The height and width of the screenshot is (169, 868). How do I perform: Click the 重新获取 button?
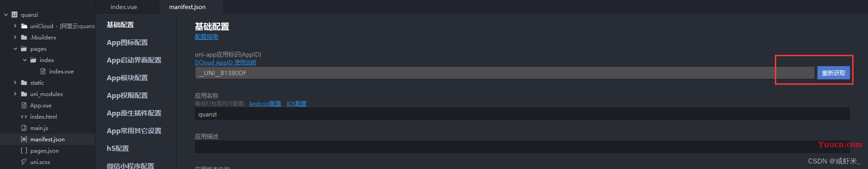tap(833, 73)
